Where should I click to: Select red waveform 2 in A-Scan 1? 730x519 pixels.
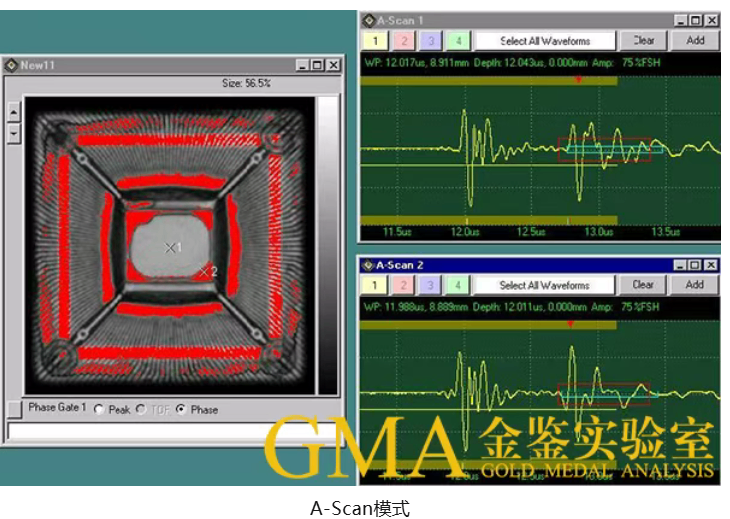pos(402,41)
